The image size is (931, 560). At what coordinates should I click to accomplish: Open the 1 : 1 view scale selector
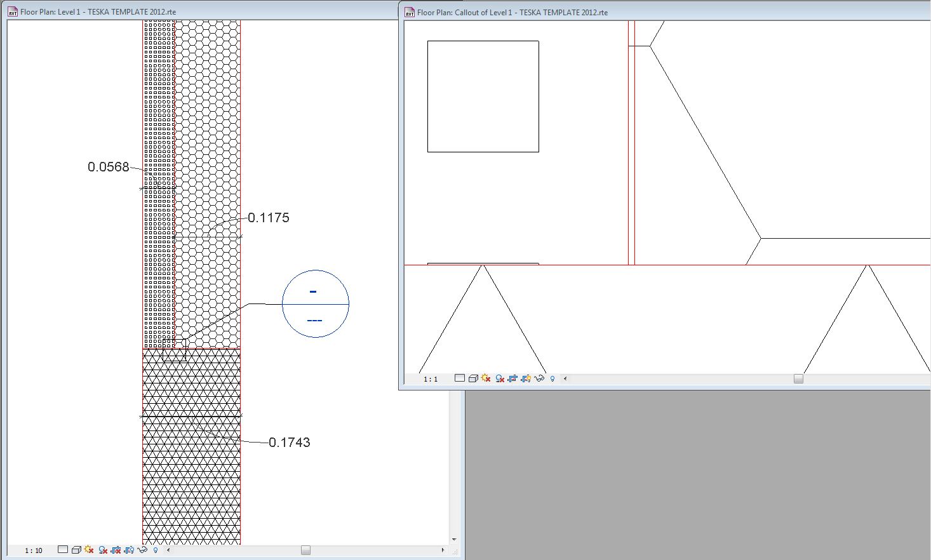tap(431, 379)
